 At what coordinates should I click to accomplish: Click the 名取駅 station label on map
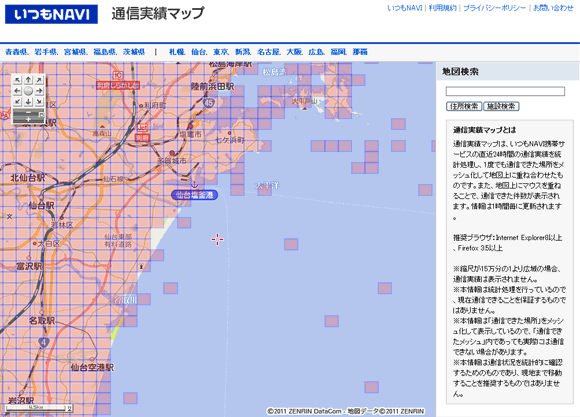click(x=42, y=320)
